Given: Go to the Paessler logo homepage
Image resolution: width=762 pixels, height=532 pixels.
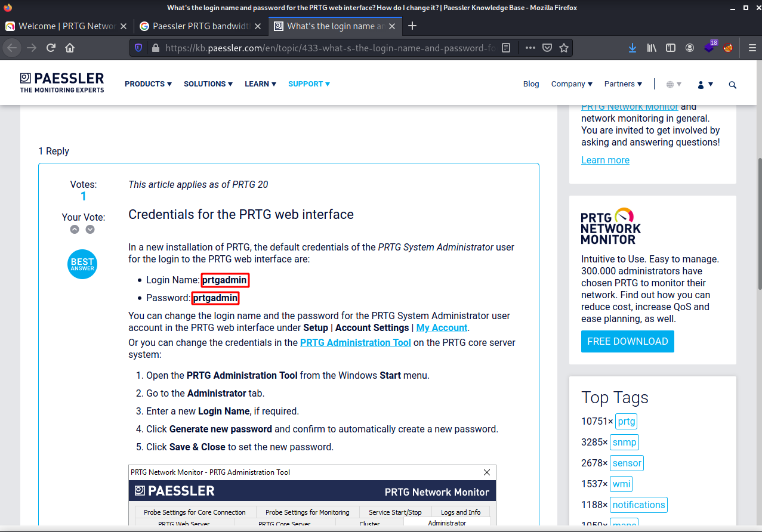Looking at the screenshot, I should pyautogui.click(x=62, y=82).
